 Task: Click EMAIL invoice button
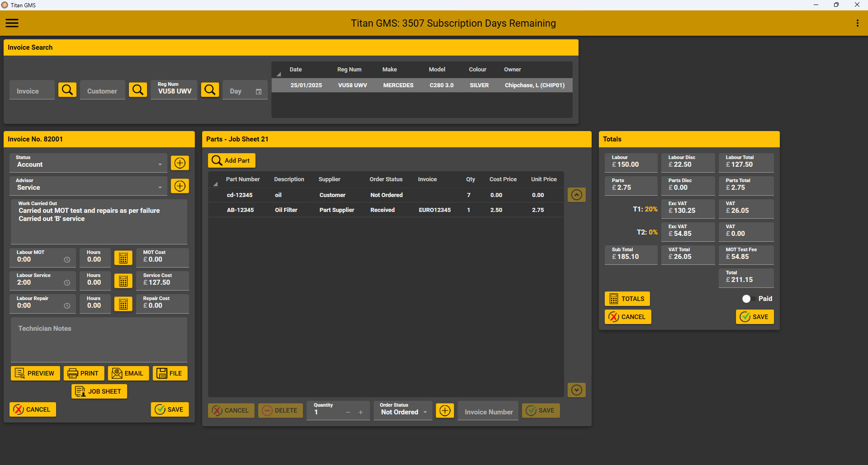[128, 373]
